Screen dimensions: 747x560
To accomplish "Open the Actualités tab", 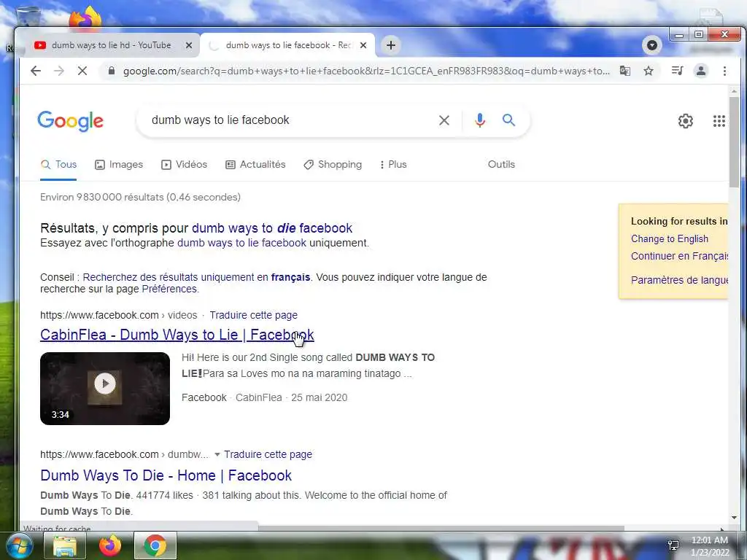I will point(255,164).
